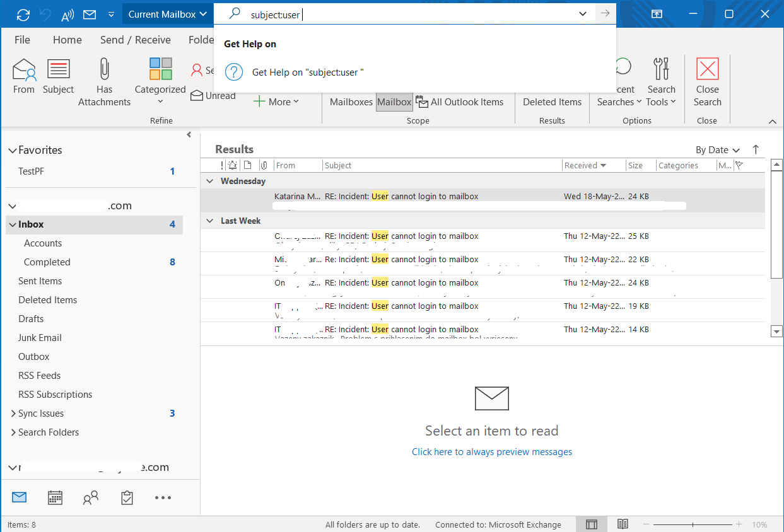Open the RSS Feeds folder
This screenshot has height=532, width=784.
click(x=40, y=376)
